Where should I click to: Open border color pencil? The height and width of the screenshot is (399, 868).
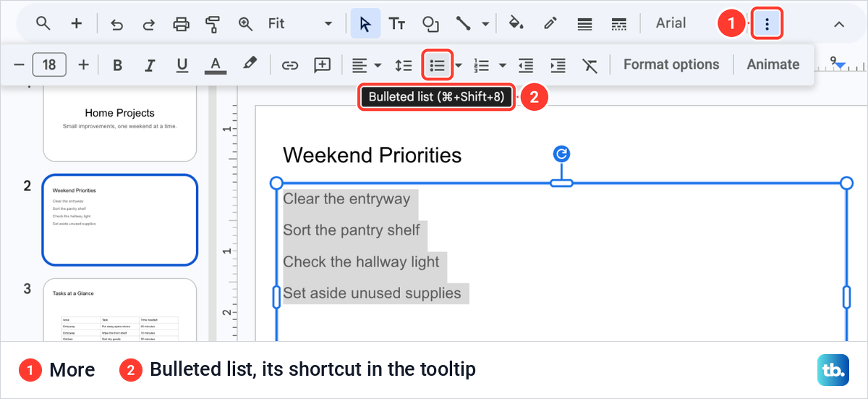pyautogui.click(x=550, y=24)
